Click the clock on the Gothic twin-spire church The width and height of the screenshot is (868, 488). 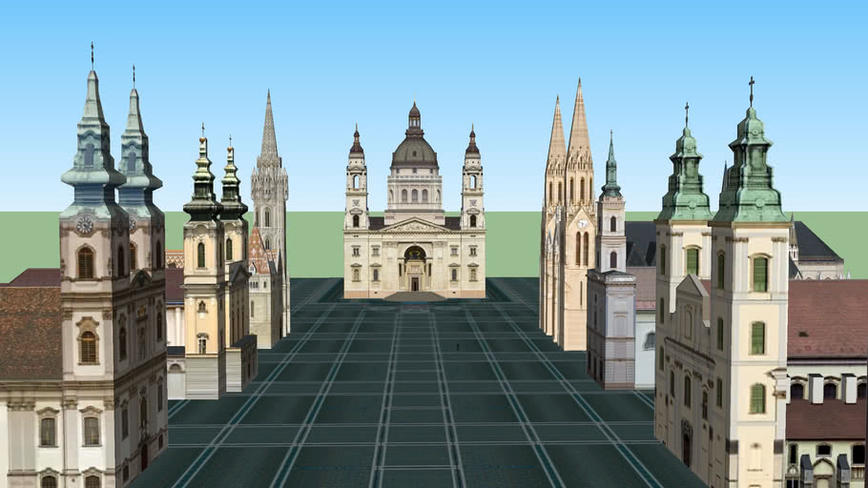(583, 224)
